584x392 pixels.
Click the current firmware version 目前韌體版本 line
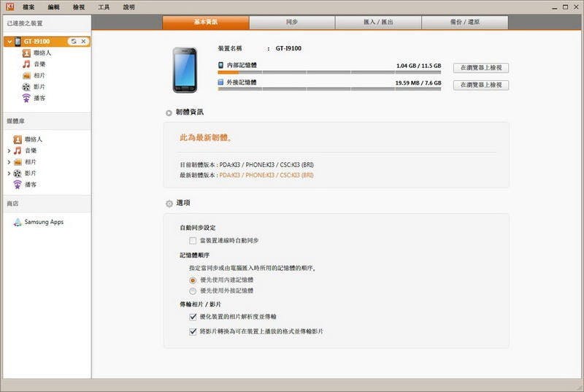coord(247,165)
